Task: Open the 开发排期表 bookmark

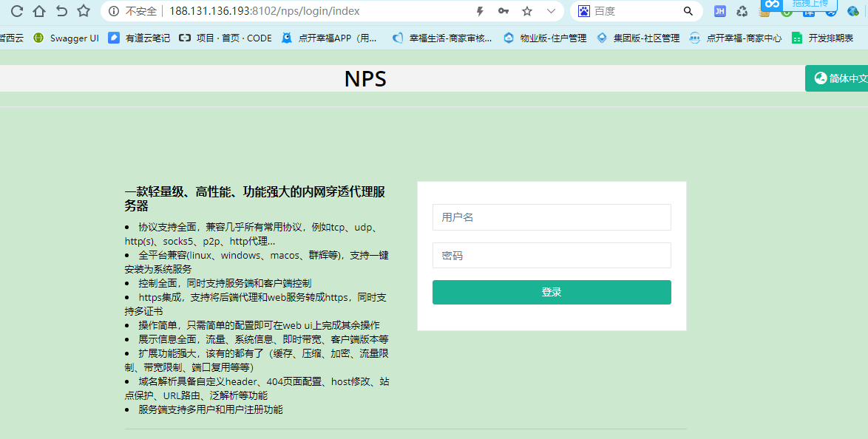Action: 831,38
